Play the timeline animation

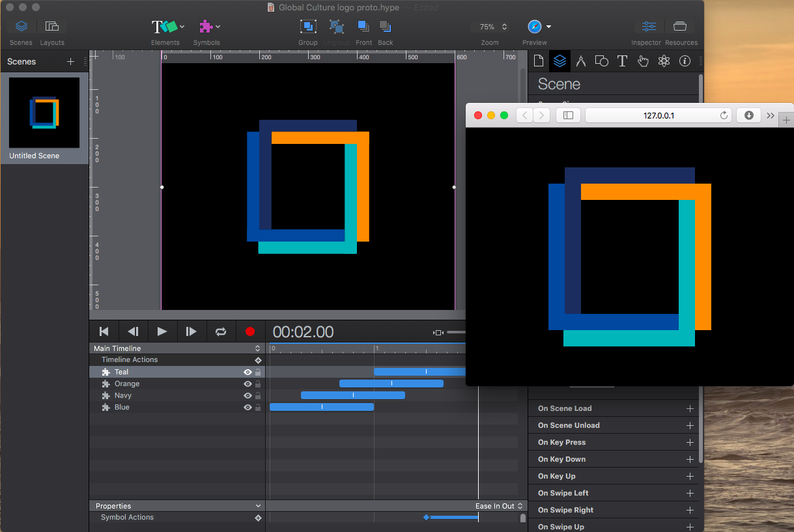[x=162, y=331]
